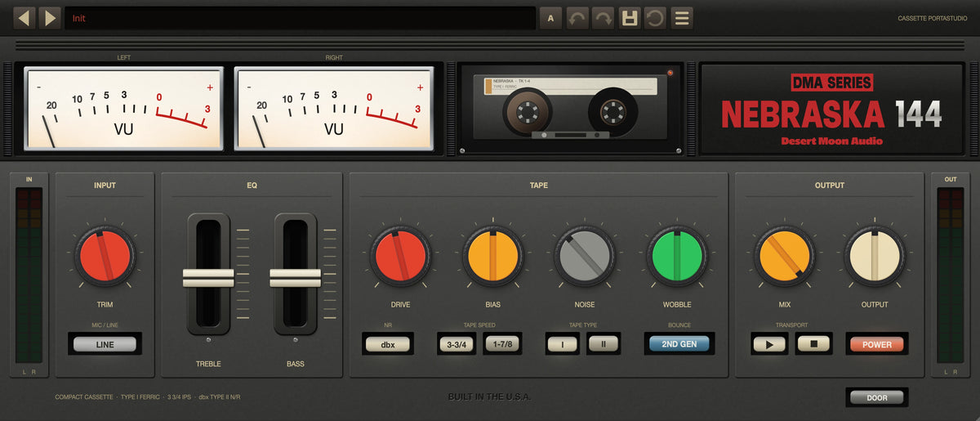Toggle the 2ND GEN bounce button

[x=679, y=344]
